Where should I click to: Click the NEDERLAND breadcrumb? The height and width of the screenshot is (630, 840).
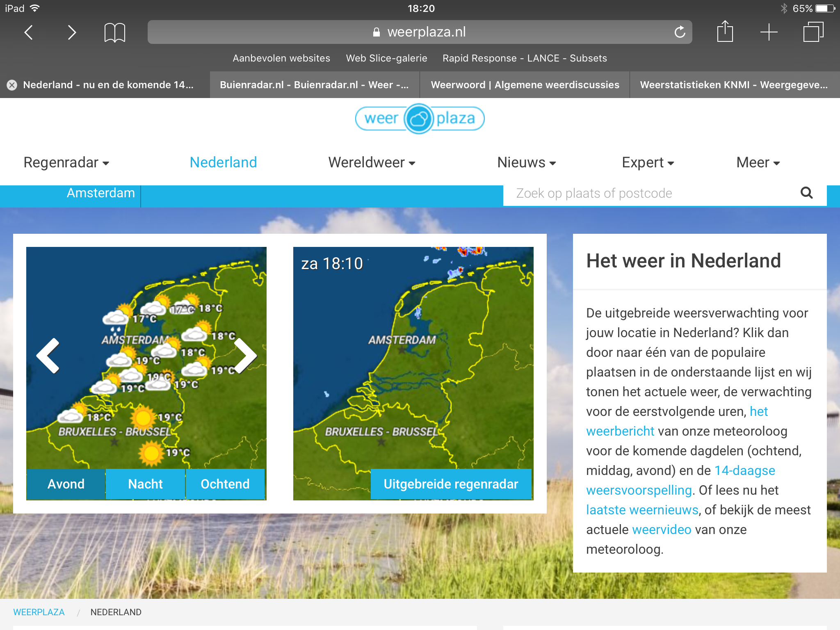(116, 612)
